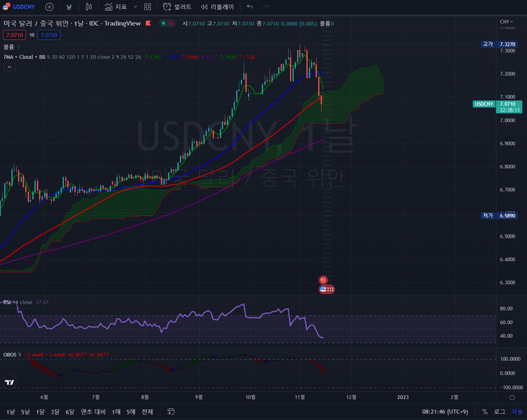Viewport: 527px width, 420px height.
Task: Open the indicator templates grid icon
Action: click(148, 7)
